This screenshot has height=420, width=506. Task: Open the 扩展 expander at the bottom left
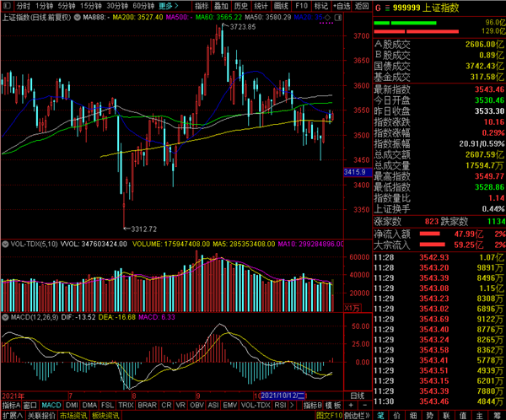12,416
